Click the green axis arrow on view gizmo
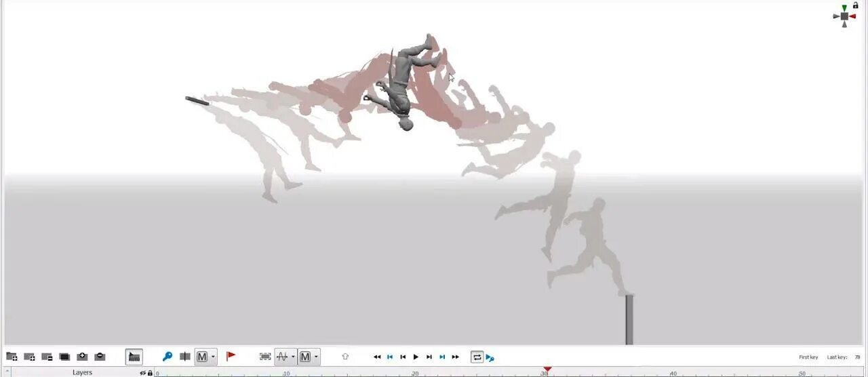This screenshot has width=868, height=377. (844, 8)
